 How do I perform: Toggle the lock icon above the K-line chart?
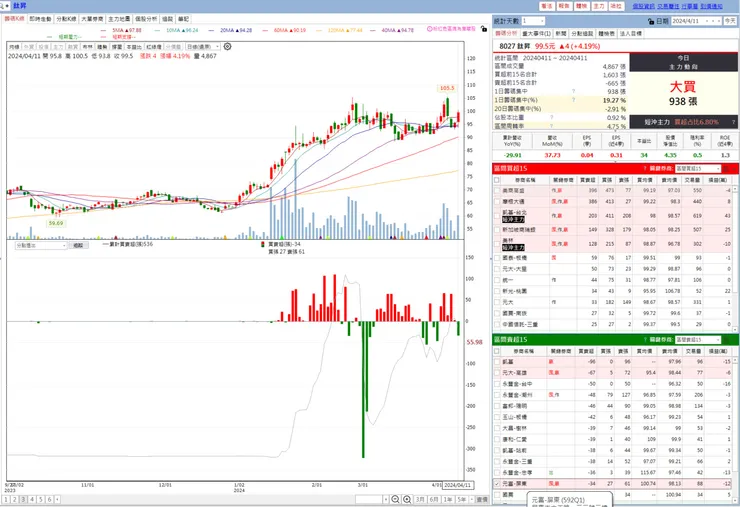coord(484,29)
